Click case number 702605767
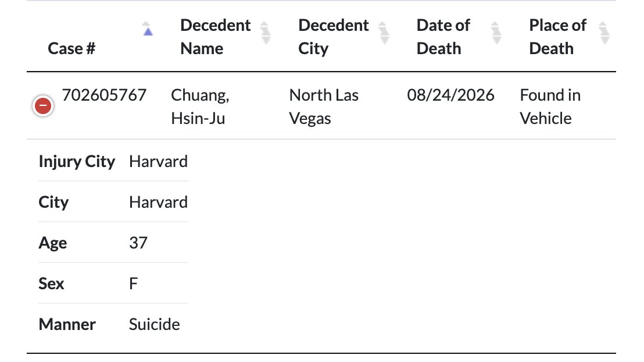 [104, 95]
